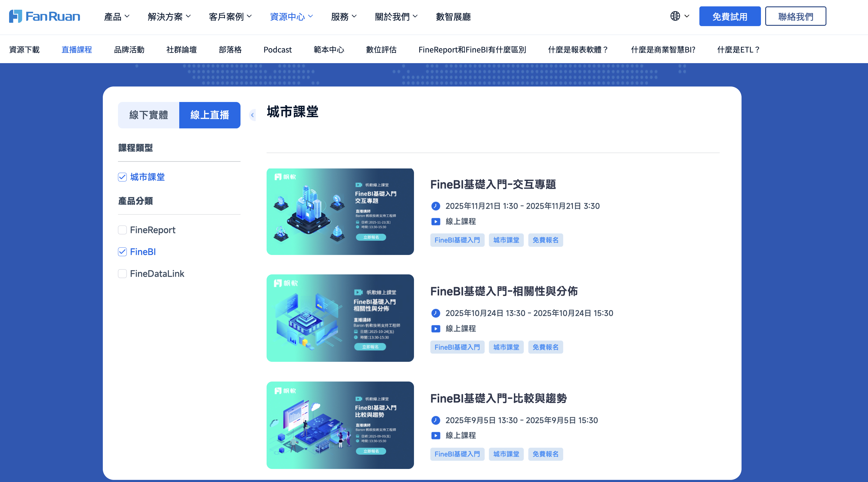Viewport: 868px width, 482px height.
Task: Click clock icon of 交互專題 course
Action: 436,206
